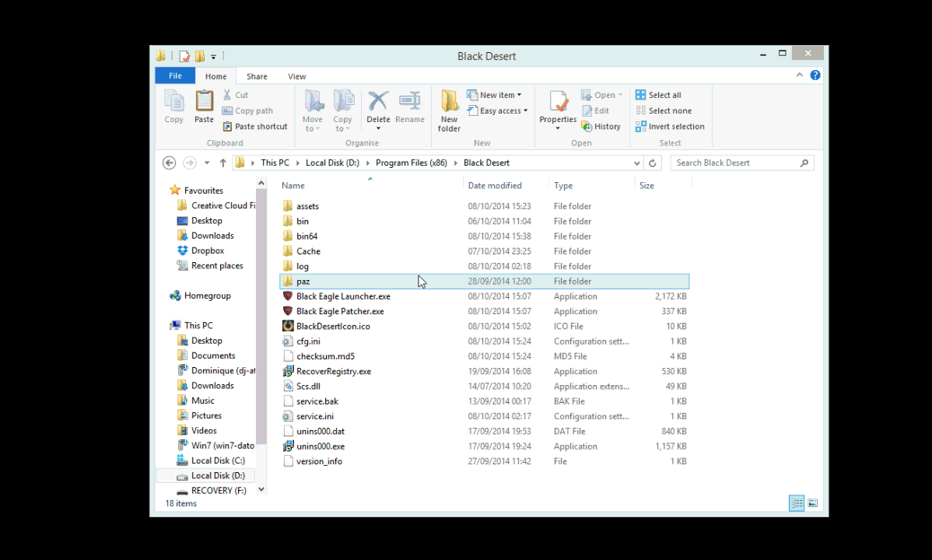Switch to details view using the status bar toggle

pyautogui.click(x=796, y=503)
